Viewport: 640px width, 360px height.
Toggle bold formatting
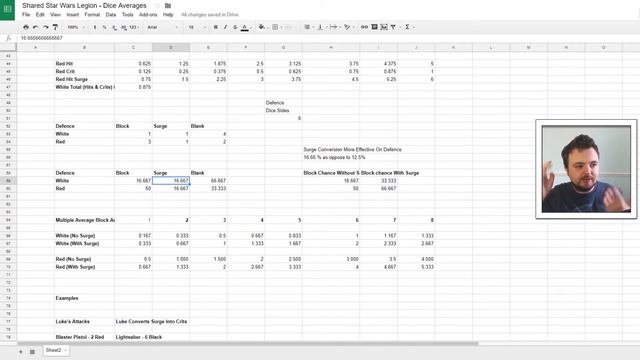click(216, 27)
